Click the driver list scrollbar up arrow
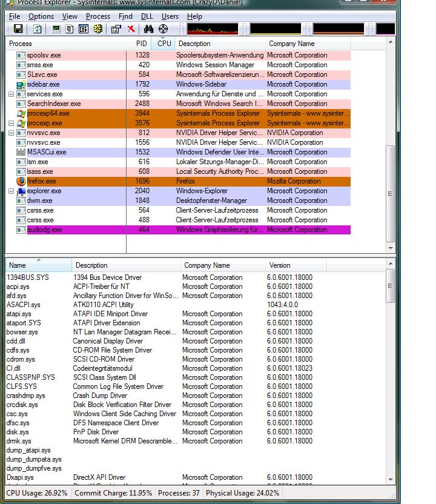 coord(391,264)
